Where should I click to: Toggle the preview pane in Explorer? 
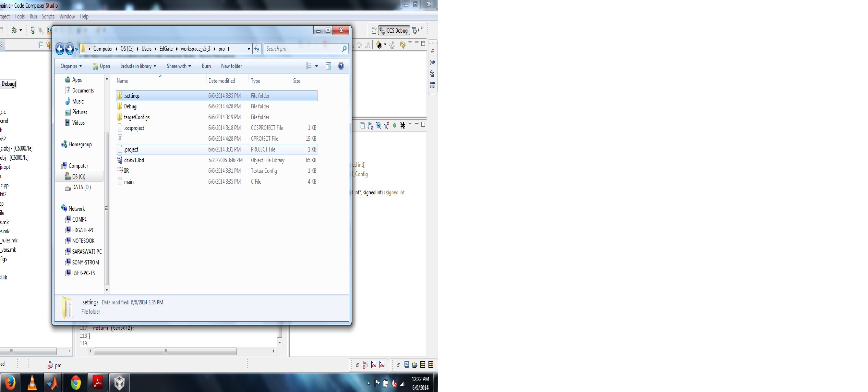coord(328,66)
